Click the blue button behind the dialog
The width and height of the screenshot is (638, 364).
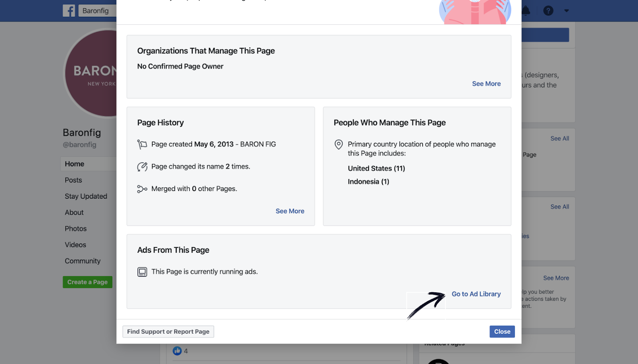click(545, 35)
